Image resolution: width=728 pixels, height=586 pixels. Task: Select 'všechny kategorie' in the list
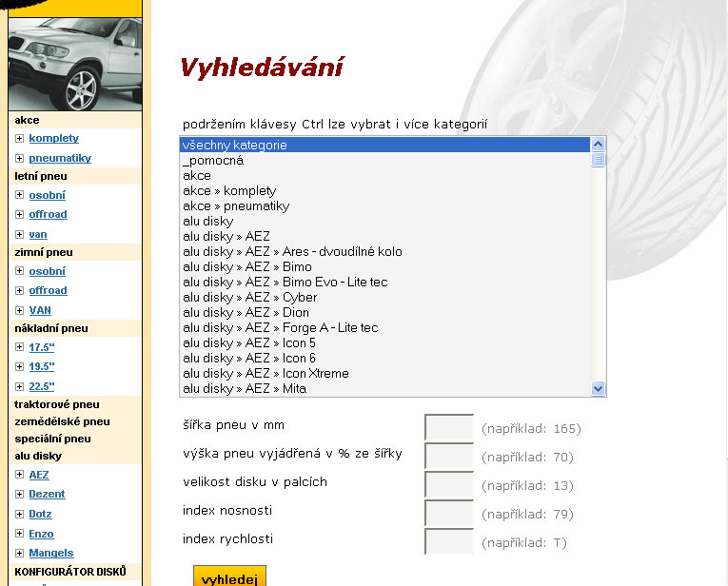coord(384,145)
